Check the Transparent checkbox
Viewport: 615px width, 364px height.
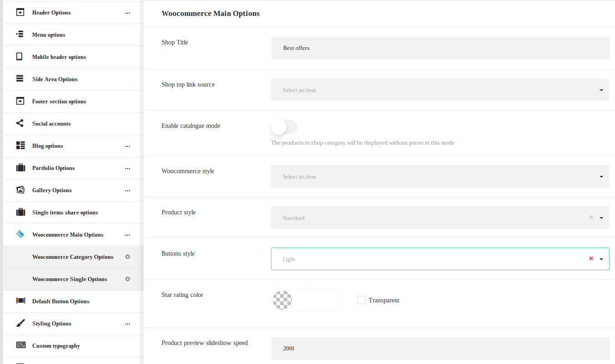click(361, 300)
